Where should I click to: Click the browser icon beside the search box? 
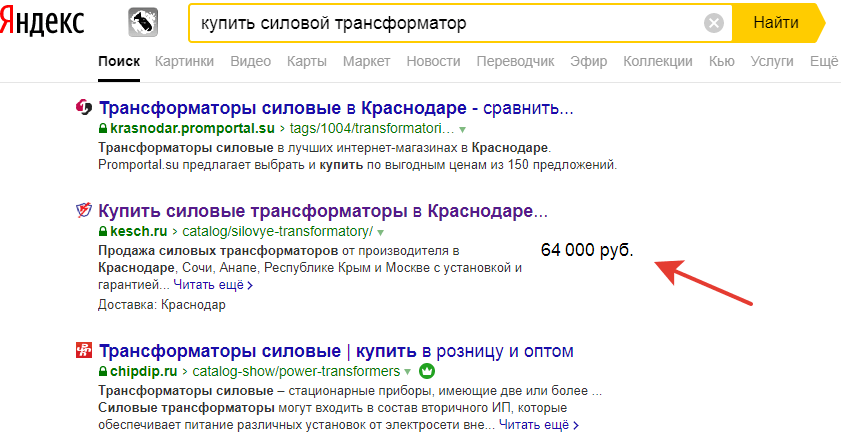tap(142, 23)
